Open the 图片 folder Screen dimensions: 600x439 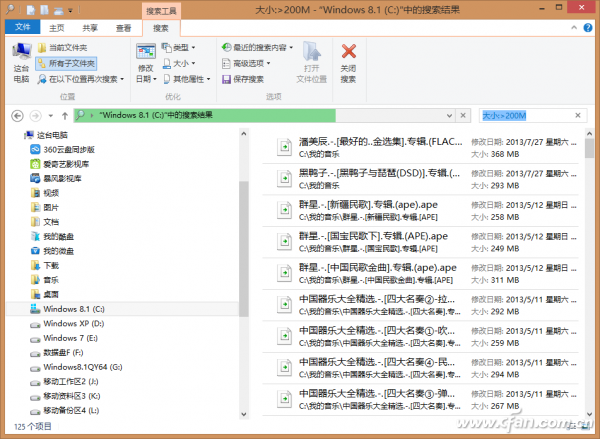coord(45,208)
